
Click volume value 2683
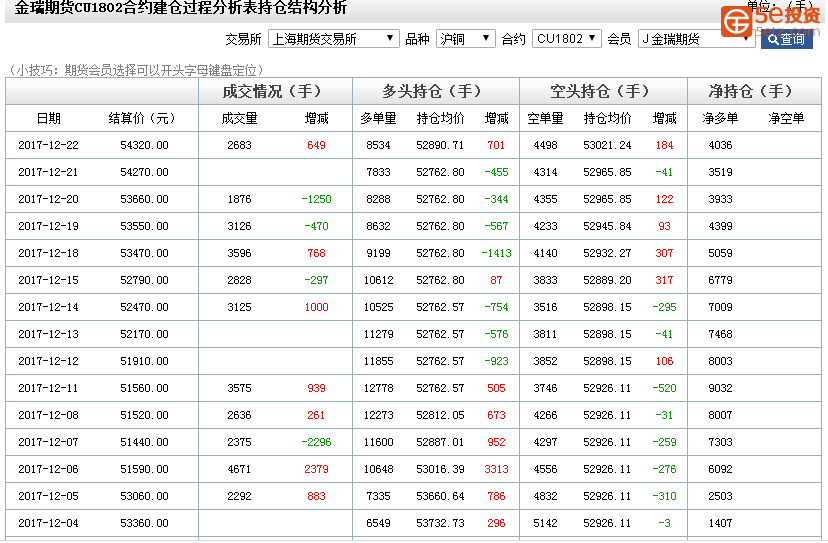pos(239,145)
